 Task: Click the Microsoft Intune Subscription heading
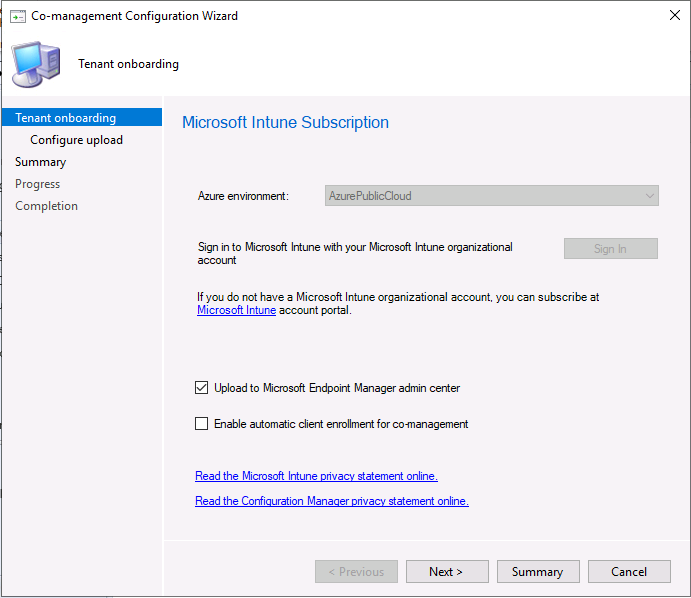pyautogui.click(x=286, y=123)
